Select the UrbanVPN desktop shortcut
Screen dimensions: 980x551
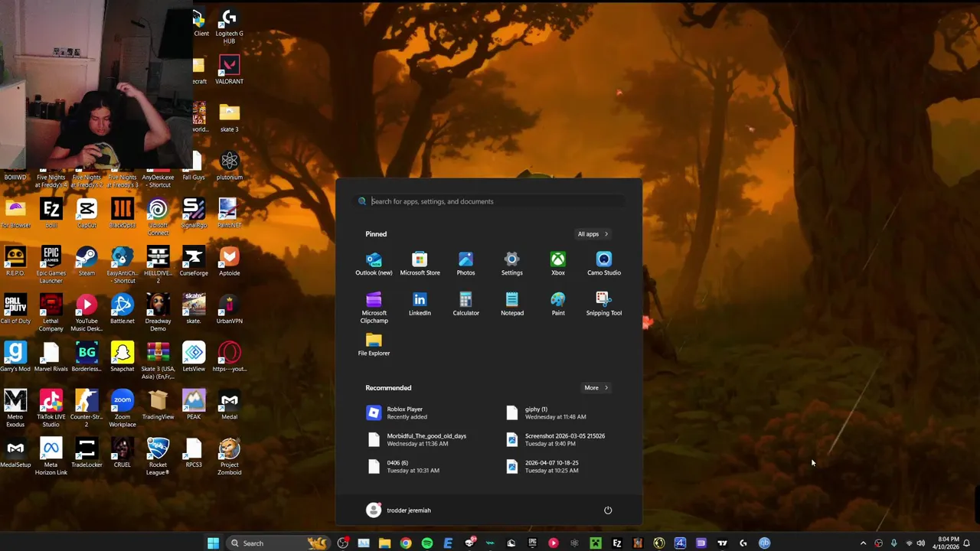pos(229,309)
